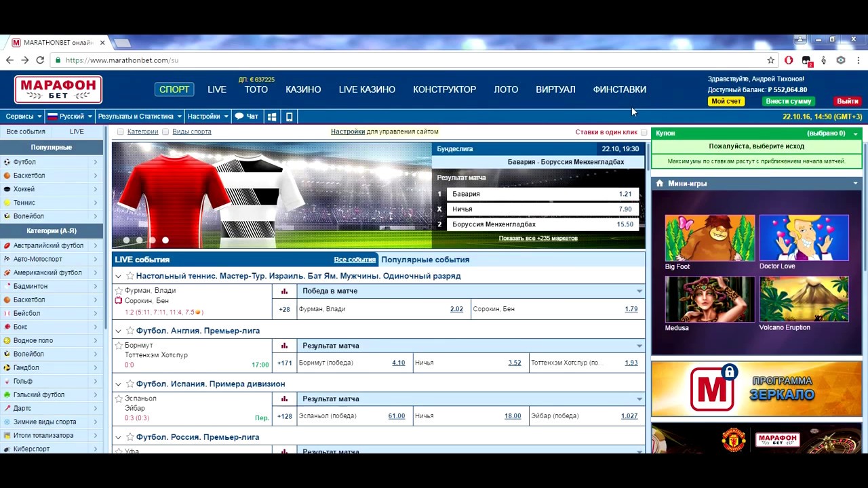Open Киберспорт category in sidebar

click(52, 449)
